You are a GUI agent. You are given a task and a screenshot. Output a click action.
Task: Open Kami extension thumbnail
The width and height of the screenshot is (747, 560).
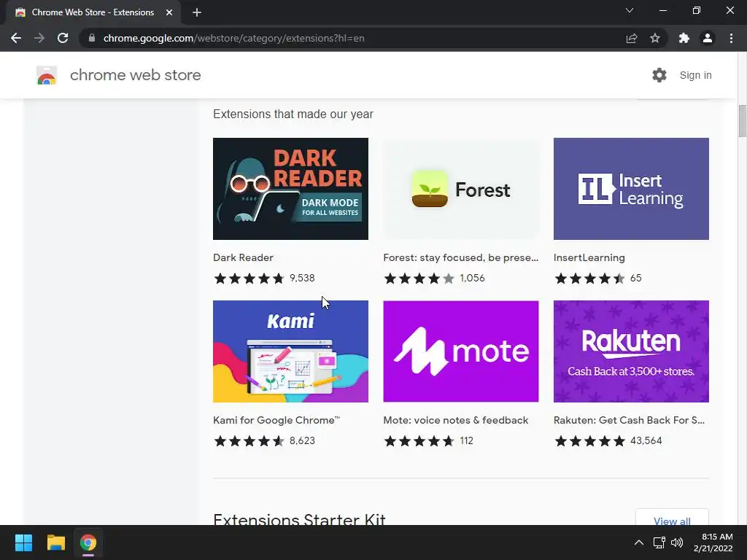tap(290, 351)
